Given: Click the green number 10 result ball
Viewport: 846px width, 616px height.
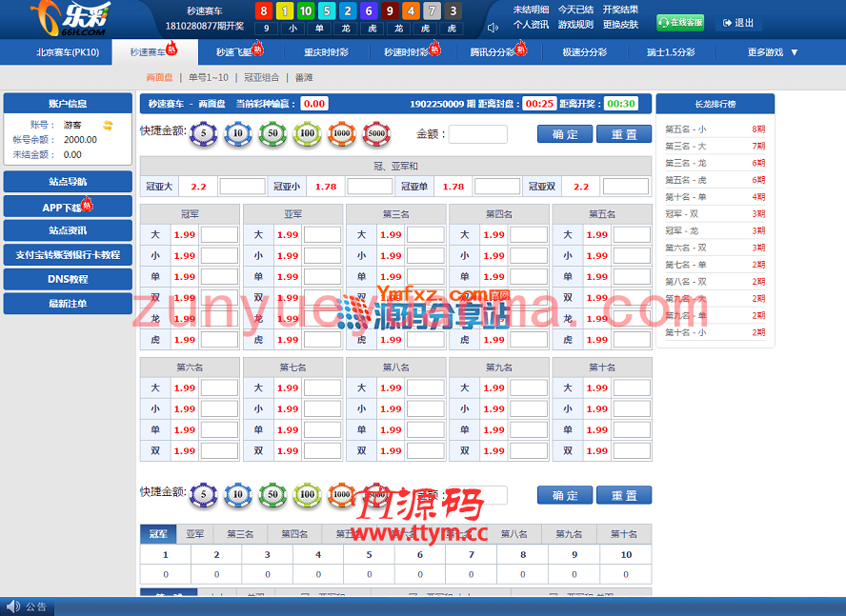Looking at the screenshot, I should [x=306, y=10].
